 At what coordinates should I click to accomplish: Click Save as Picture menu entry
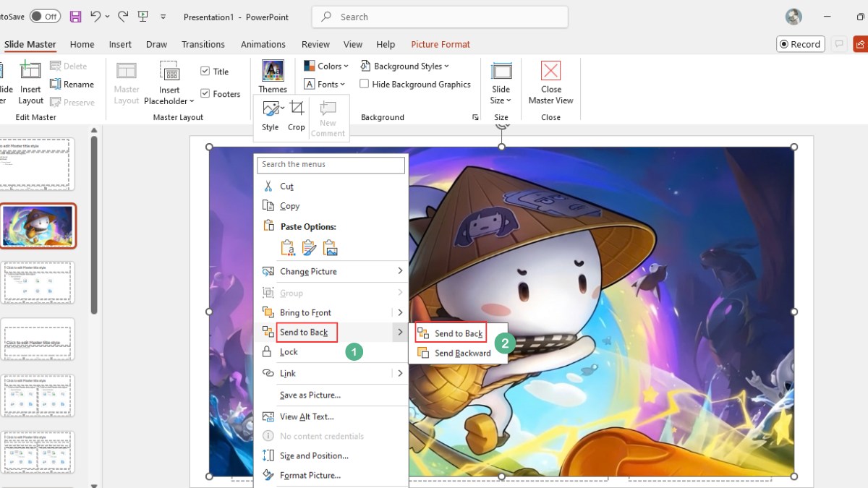310,395
